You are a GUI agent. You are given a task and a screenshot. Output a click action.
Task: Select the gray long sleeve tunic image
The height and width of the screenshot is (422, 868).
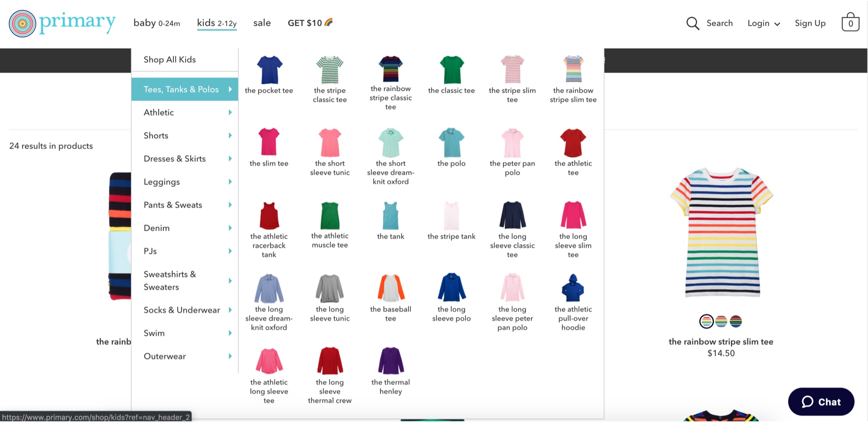coord(330,288)
